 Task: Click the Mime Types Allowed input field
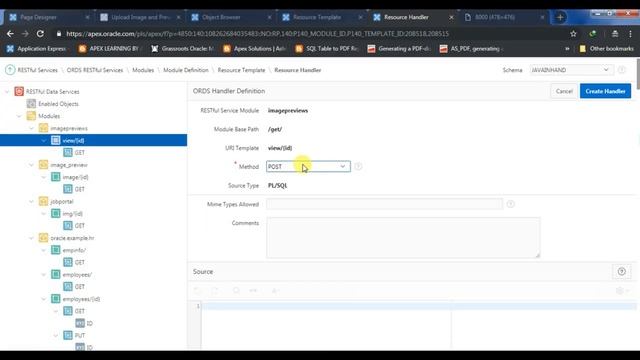[x=384, y=204]
